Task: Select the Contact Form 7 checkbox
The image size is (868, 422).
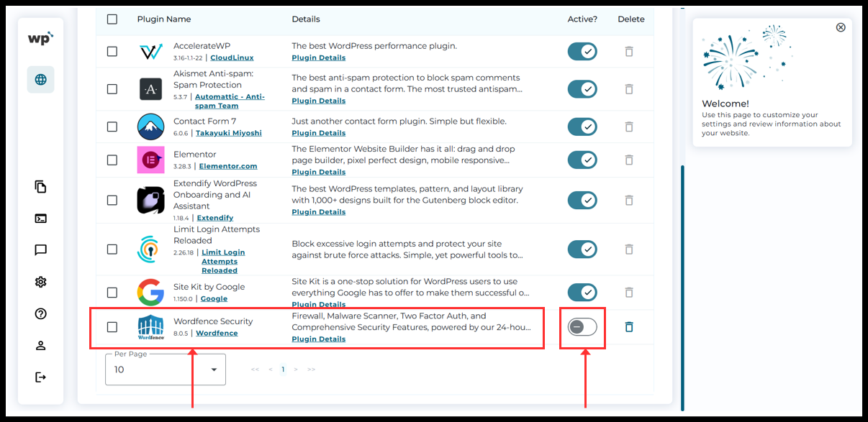Action: [112, 127]
